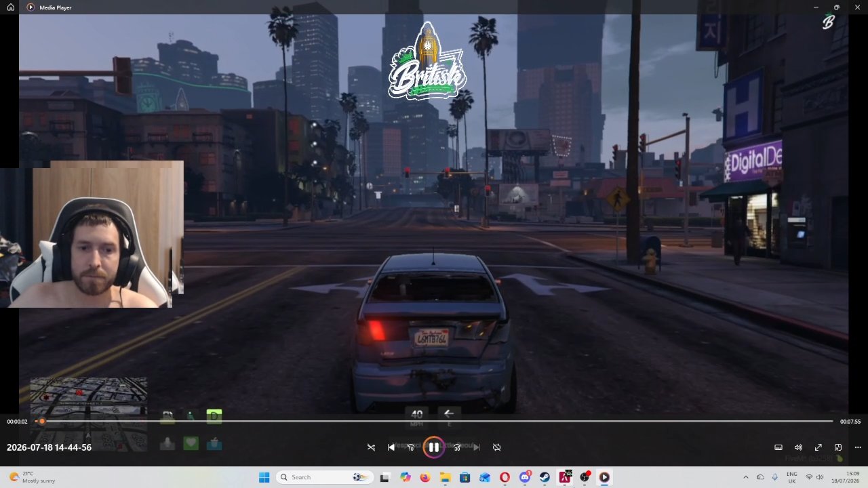Click the seek bar position thumb

pyautogui.click(x=42, y=422)
